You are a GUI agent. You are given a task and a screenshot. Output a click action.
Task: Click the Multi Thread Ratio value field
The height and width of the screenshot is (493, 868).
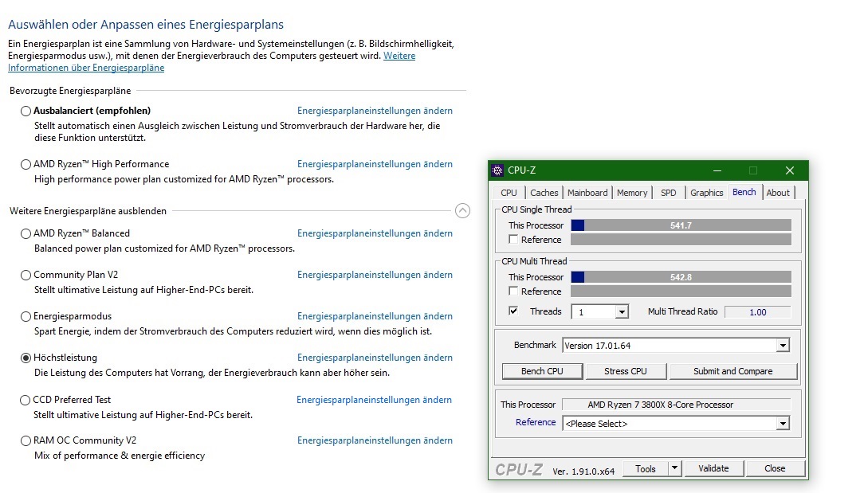[x=757, y=312]
